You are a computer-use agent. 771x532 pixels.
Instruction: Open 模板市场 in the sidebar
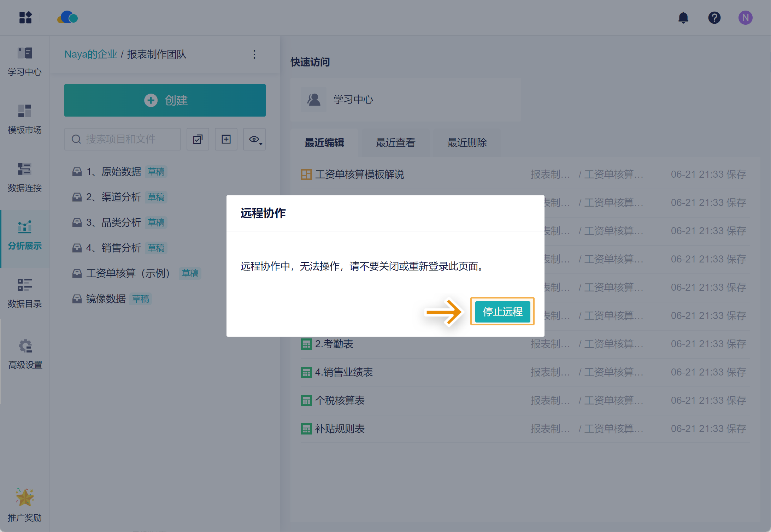point(25,119)
